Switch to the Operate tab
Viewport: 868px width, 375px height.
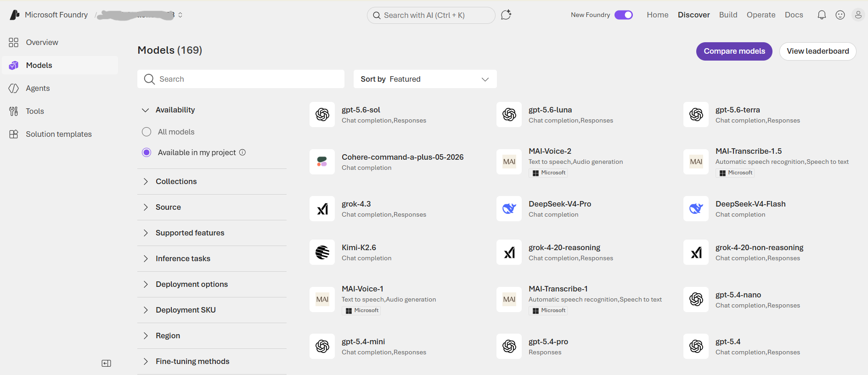[x=761, y=15]
